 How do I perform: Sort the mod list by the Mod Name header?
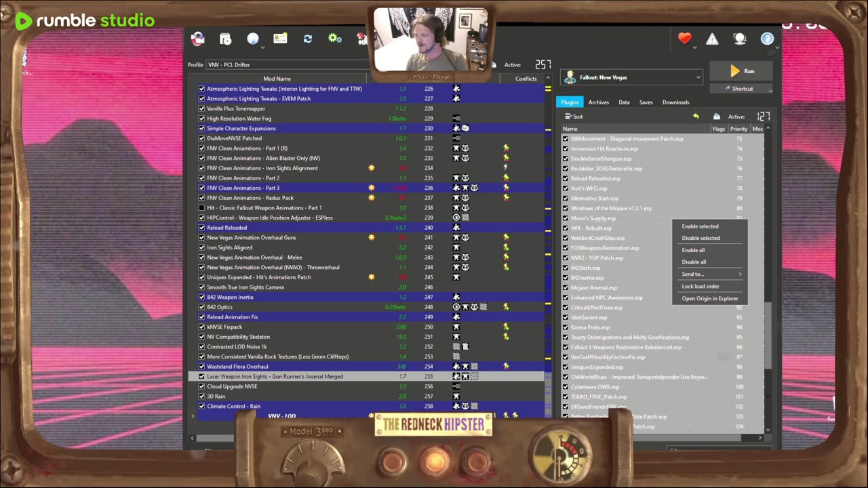tap(277, 79)
